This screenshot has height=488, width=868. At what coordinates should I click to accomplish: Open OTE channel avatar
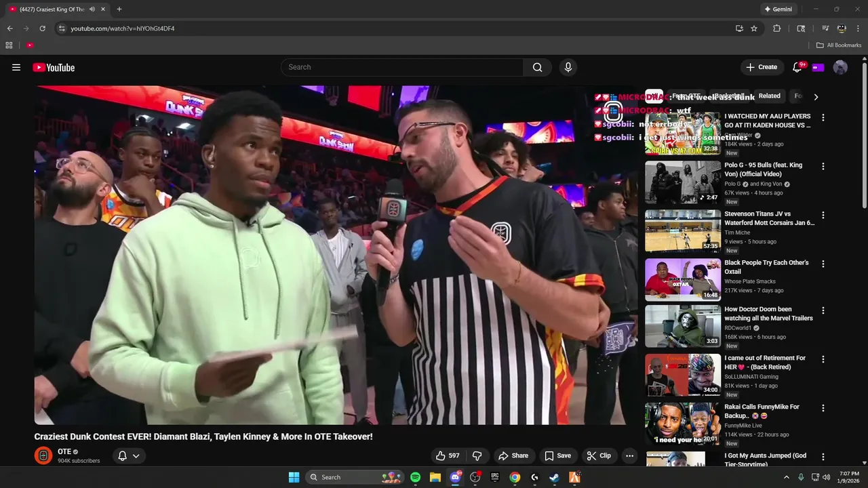(x=43, y=455)
